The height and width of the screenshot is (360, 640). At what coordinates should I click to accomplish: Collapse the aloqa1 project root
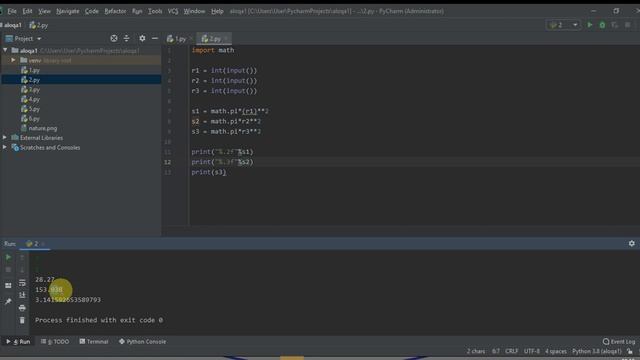(x=5, y=50)
